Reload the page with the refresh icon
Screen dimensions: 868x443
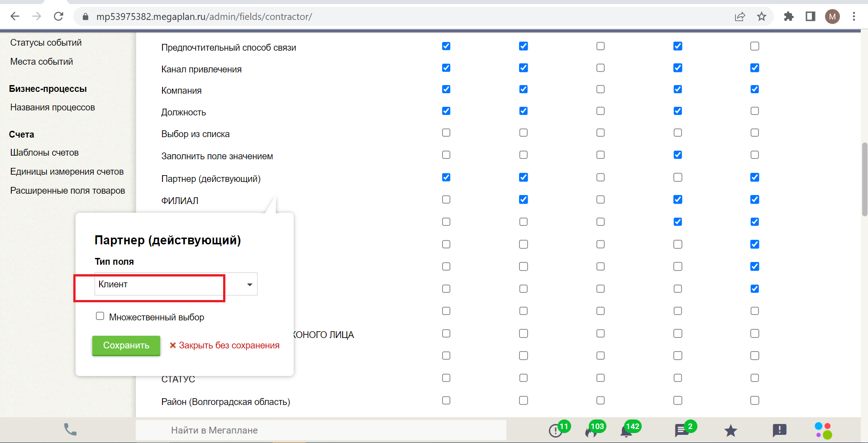pos(58,17)
